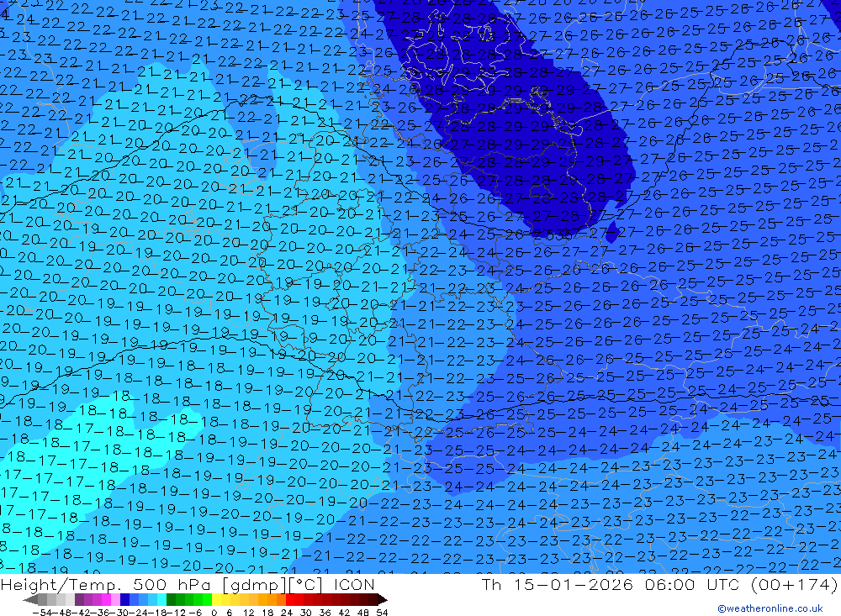Image resolution: width=841 pixels, height=616 pixels.
Task: Click the '0' label on the legend scale
Action: point(214,613)
